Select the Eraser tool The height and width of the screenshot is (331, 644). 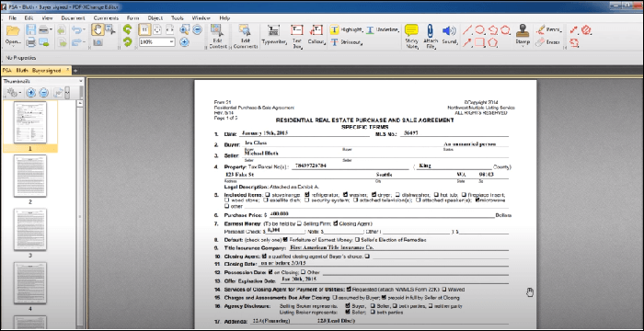(548, 42)
